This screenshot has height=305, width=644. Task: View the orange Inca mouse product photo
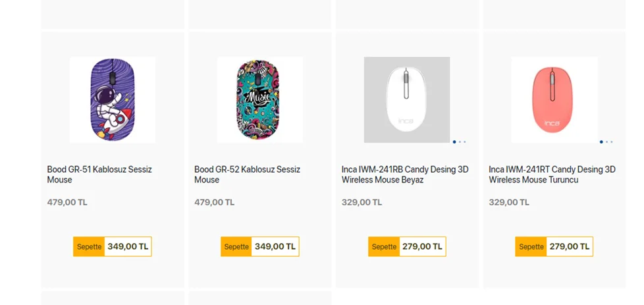point(554,99)
